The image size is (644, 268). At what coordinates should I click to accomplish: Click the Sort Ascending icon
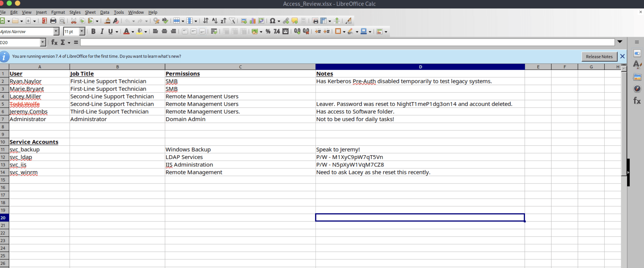[214, 21]
